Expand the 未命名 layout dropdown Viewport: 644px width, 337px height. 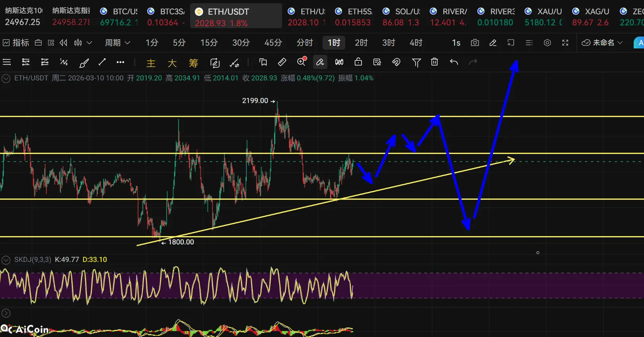(x=602, y=42)
